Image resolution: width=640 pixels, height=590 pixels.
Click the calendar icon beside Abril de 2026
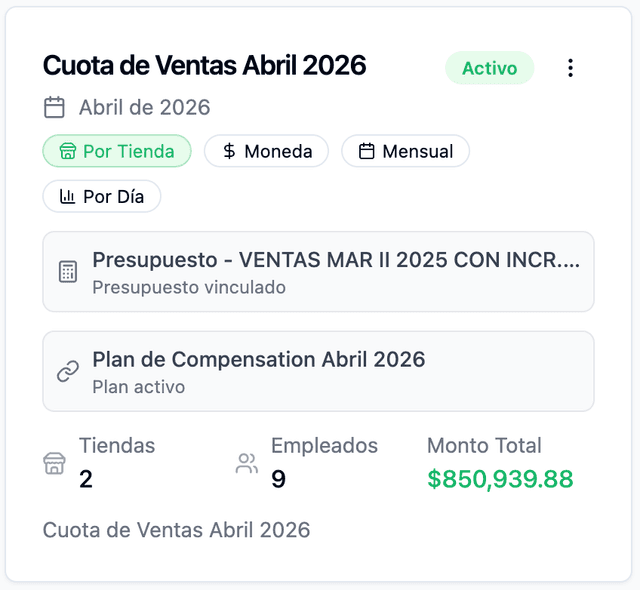pyautogui.click(x=54, y=107)
